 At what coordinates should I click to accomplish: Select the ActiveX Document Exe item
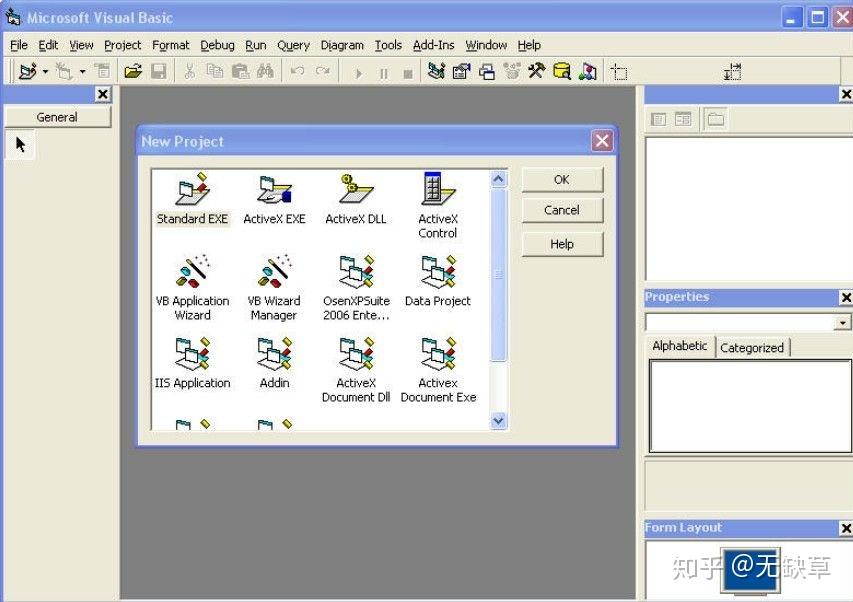438,370
